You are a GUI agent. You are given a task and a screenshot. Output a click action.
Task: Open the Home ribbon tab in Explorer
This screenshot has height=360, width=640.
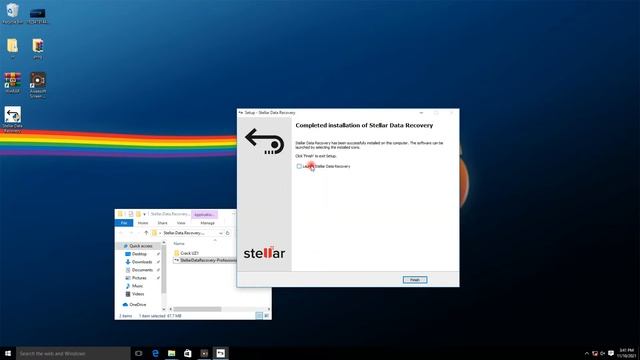[x=143, y=223]
